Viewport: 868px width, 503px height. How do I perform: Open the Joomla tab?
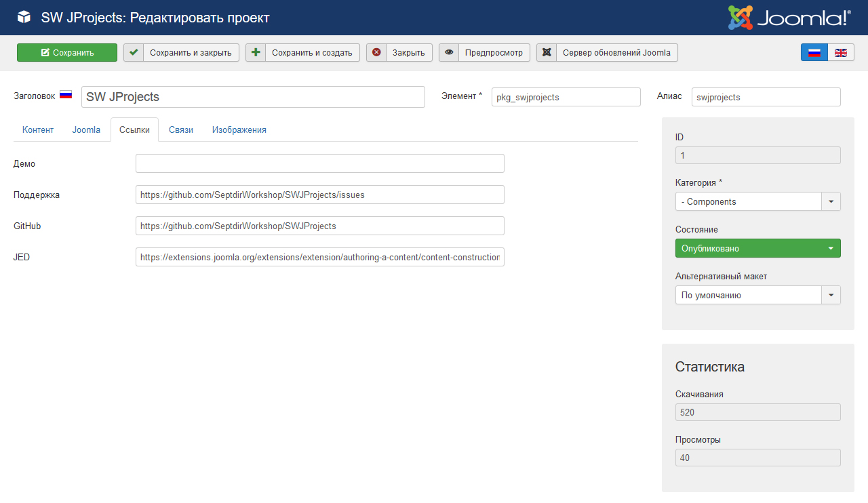tap(86, 129)
